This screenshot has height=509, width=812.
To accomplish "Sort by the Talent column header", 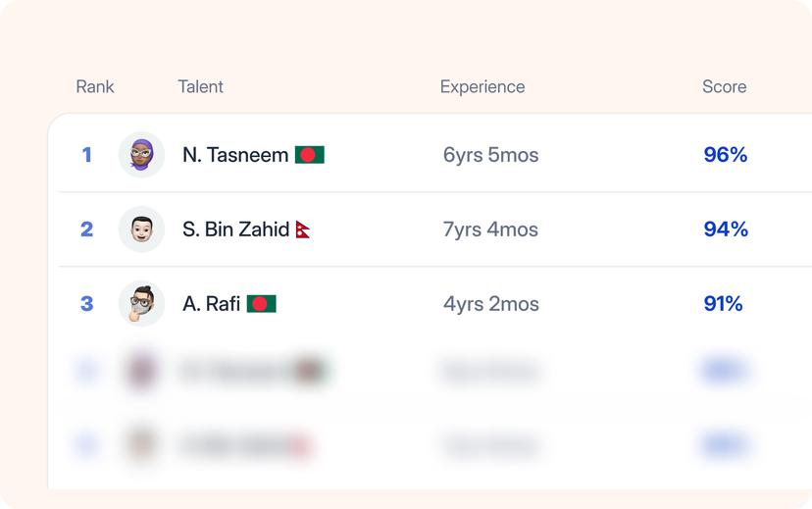I will tap(200, 86).
